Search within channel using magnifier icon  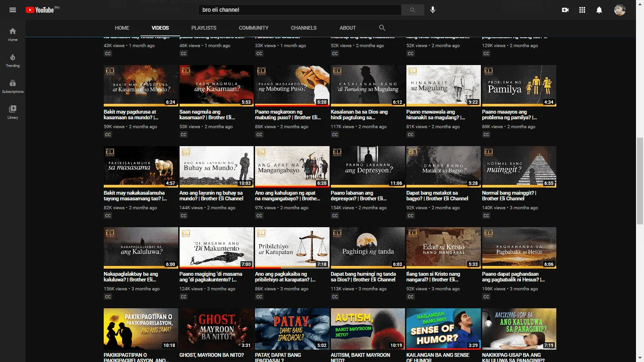point(382,28)
